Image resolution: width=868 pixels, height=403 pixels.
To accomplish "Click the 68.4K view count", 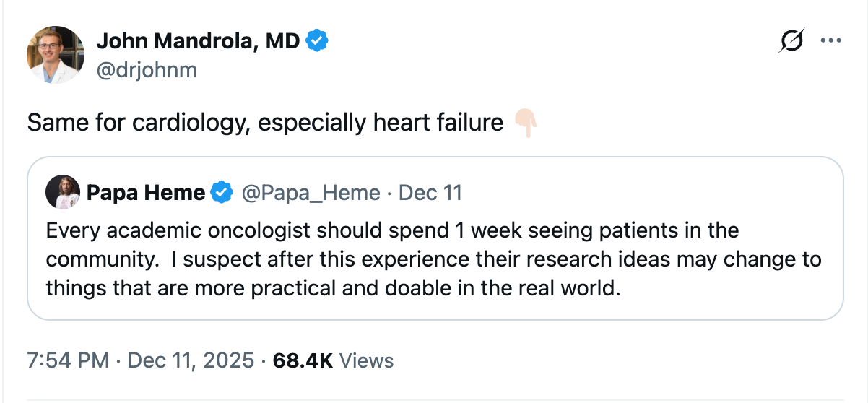I will click(x=303, y=360).
